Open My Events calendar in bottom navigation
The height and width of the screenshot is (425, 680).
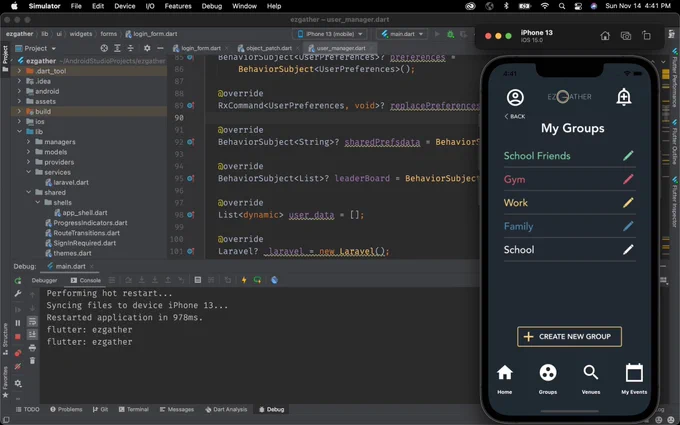[634, 379]
